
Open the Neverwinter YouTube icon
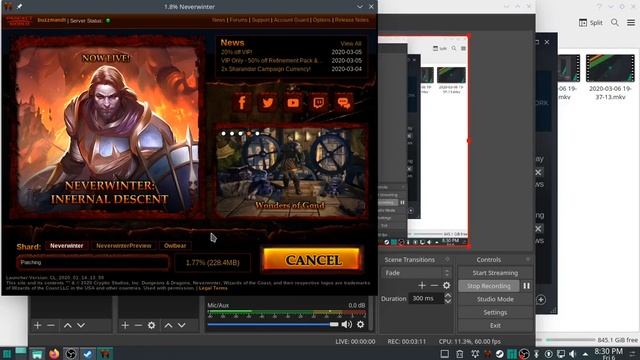[x=293, y=102]
